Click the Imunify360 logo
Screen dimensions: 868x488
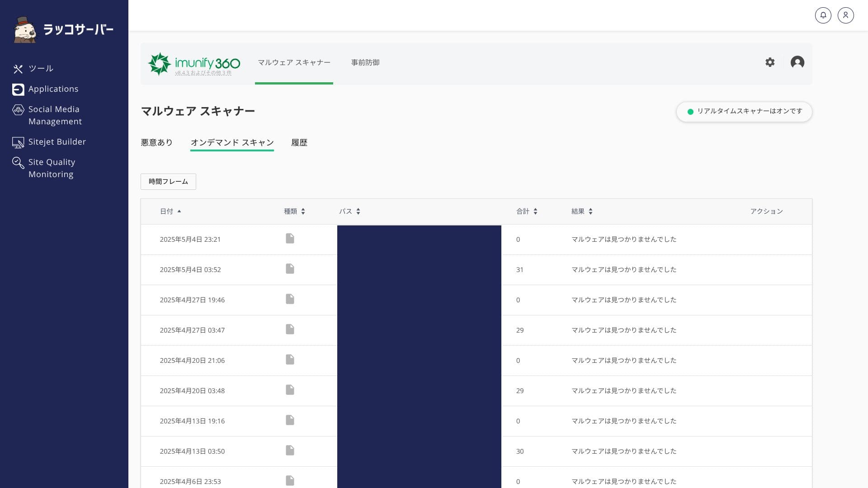point(194,64)
